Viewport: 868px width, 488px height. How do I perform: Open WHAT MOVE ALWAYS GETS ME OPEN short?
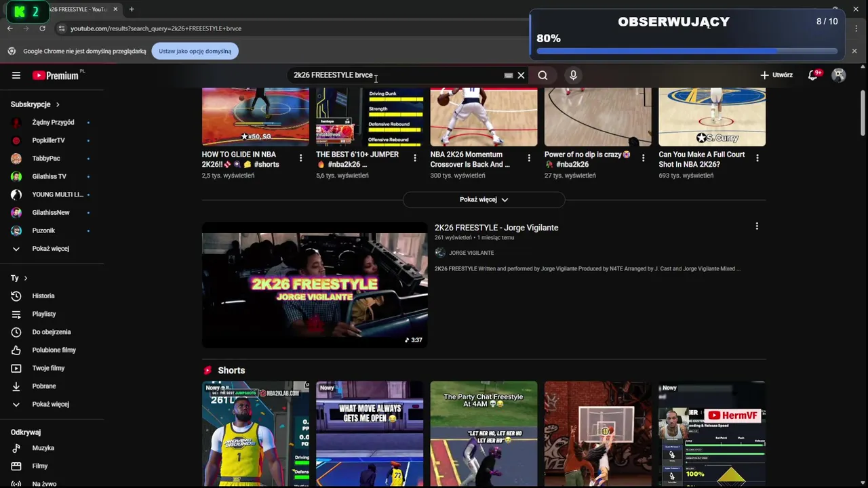[370, 434]
